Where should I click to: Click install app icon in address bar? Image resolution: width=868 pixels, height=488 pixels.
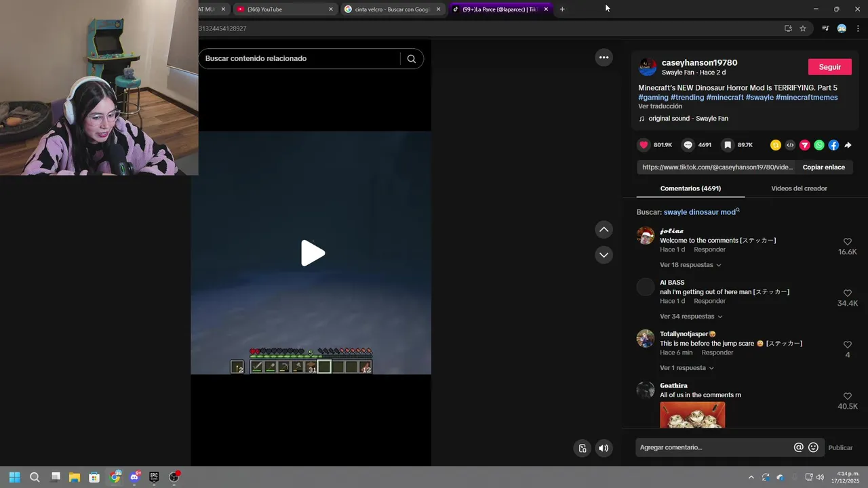pyautogui.click(x=788, y=28)
